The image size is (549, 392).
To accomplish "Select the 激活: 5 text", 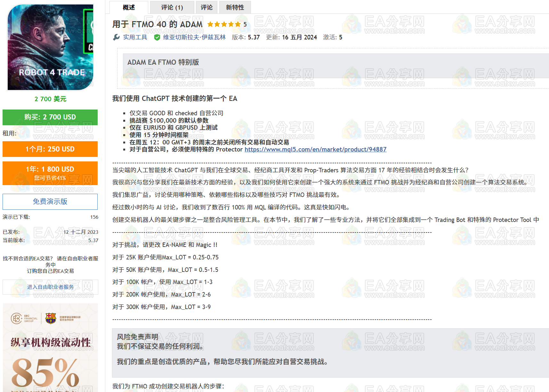I will point(332,37).
